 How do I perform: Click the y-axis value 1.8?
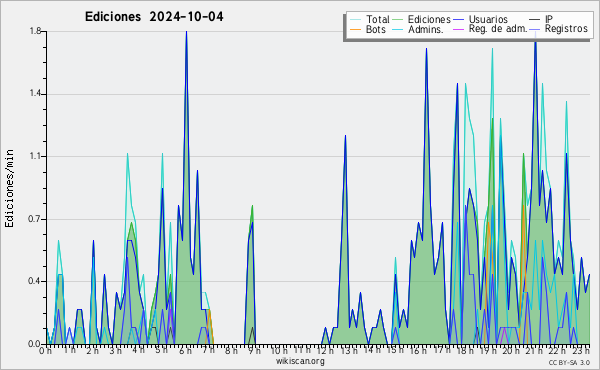[35, 31]
